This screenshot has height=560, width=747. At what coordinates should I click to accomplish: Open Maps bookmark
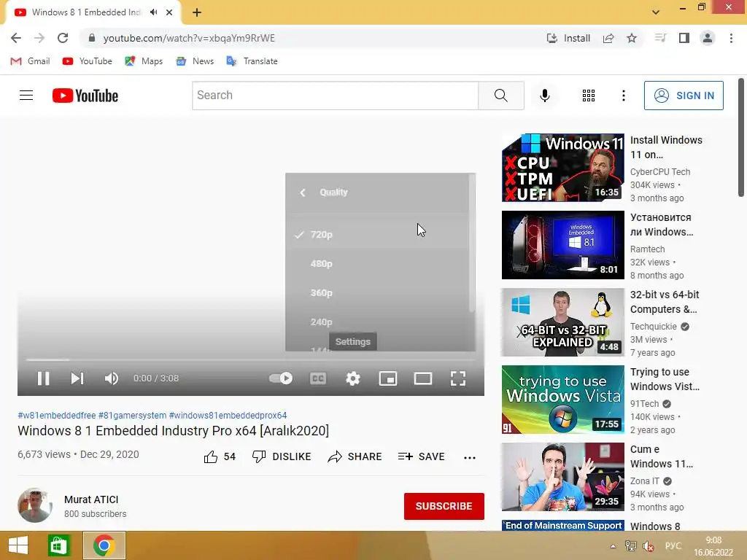(x=144, y=61)
